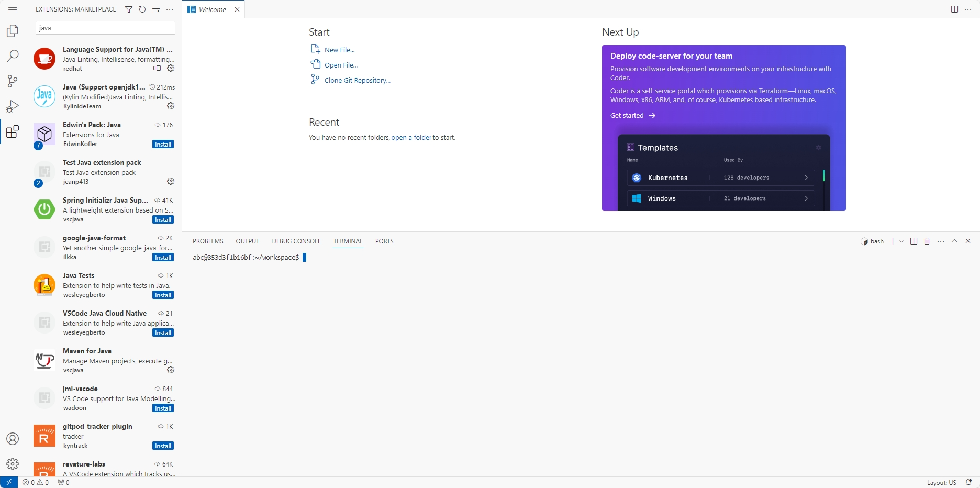Screen dimensions: 980x488
Task: Open the revature-labs extension entry
Action: point(104,465)
